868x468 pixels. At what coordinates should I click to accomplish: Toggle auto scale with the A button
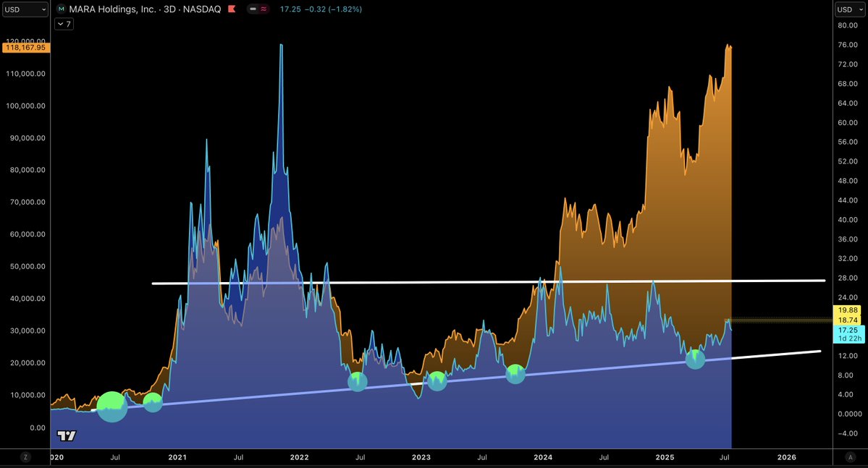851,457
